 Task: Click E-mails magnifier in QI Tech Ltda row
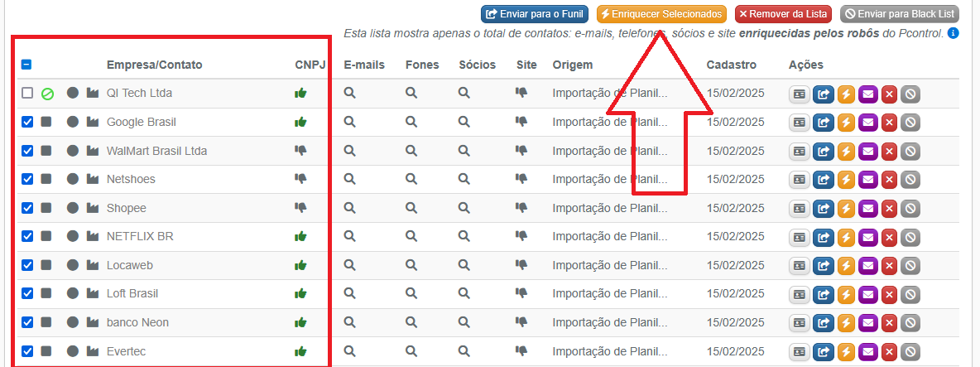[x=350, y=93]
